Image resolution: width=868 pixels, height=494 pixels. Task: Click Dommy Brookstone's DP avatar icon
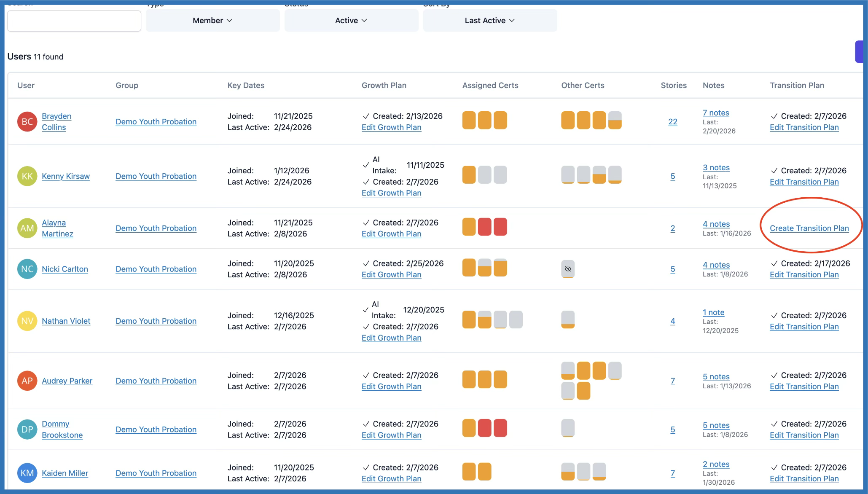[x=27, y=429]
